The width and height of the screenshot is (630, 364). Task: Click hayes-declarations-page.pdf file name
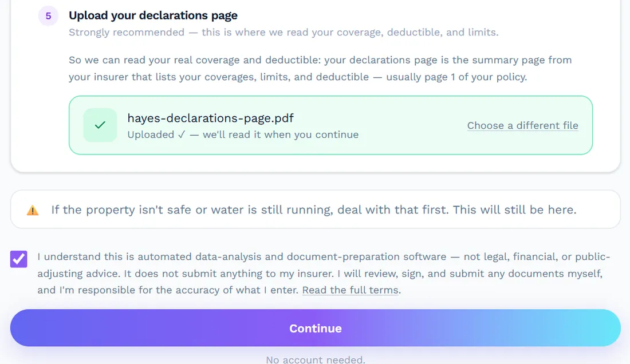(211, 118)
